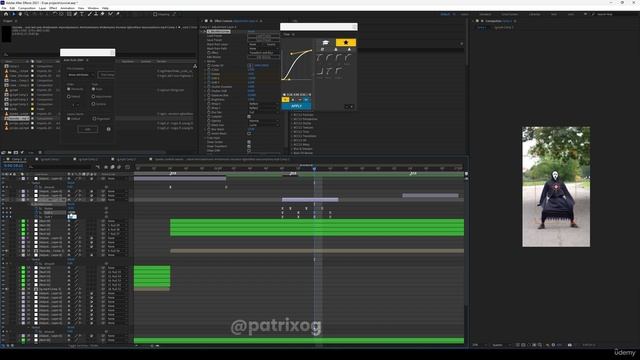
Task: Select the Clone Stamp tool
Action: [96, 14]
